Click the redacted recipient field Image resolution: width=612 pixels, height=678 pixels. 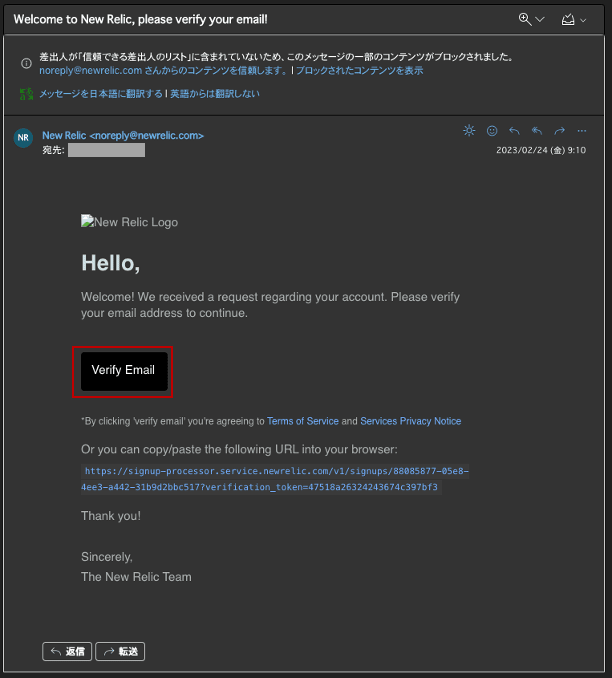[106, 150]
